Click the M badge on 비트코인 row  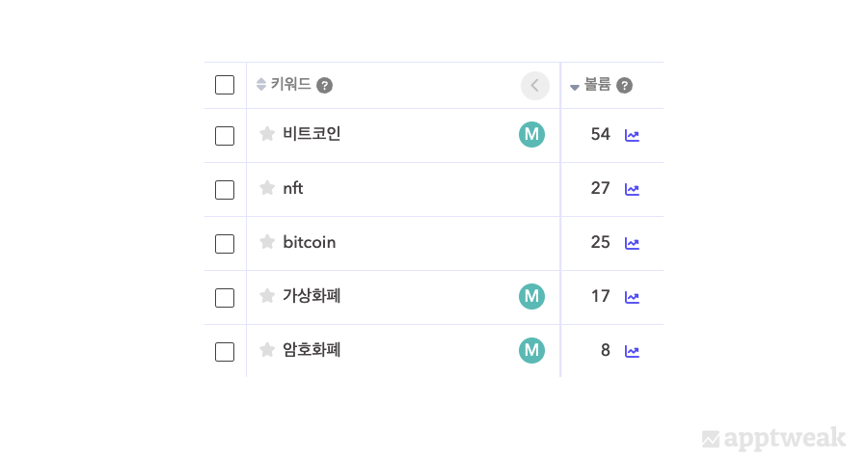[x=531, y=134]
